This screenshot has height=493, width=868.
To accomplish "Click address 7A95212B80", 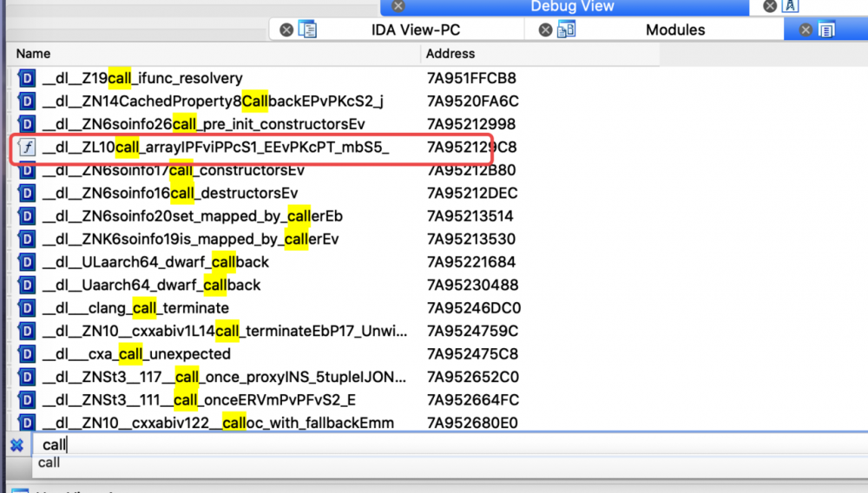I will coord(471,170).
